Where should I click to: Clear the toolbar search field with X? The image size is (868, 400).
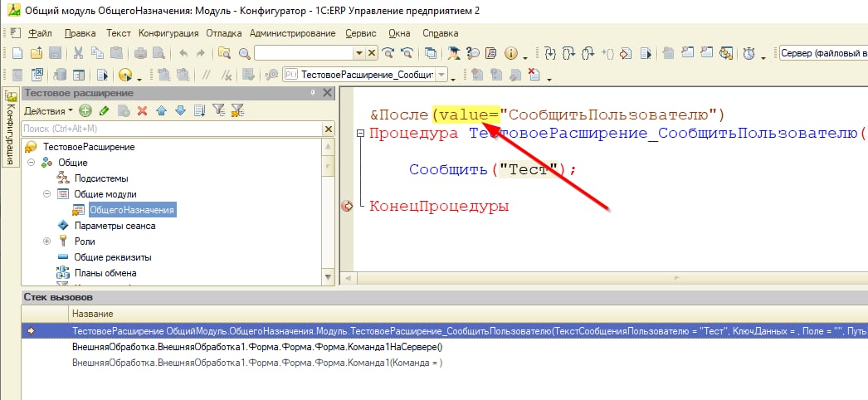tap(372, 53)
